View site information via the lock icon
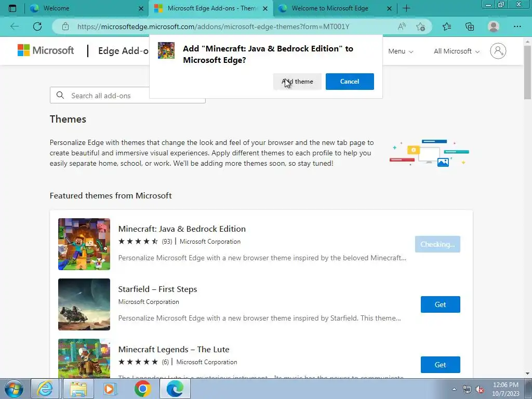This screenshot has height=399, width=532. click(65, 26)
